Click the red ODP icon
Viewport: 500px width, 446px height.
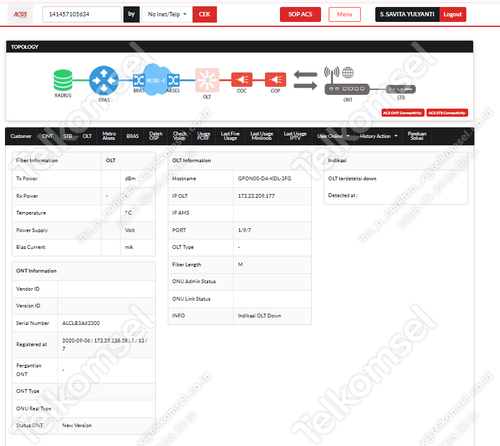[x=275, y=80]
